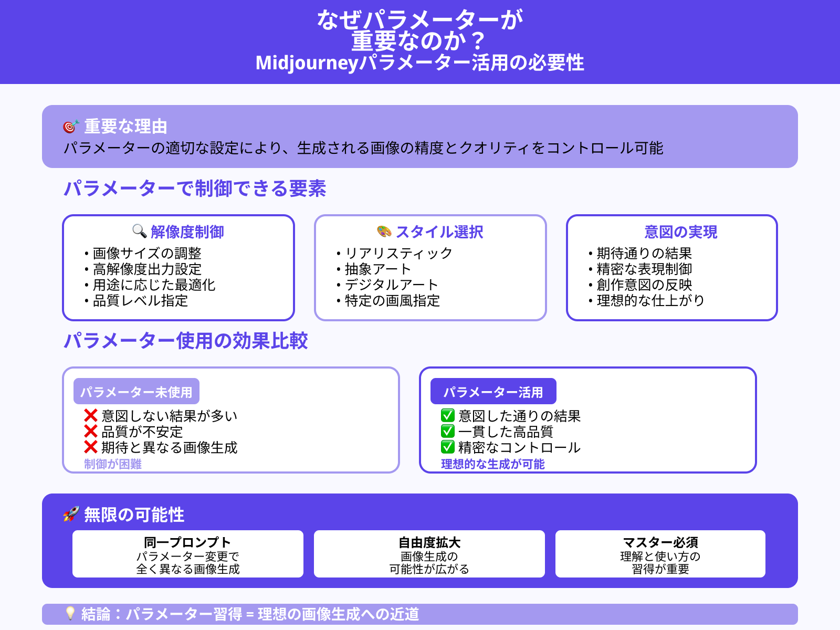The height and width of the screenshot is (630, 840).
Task: Click the text 理解と使い方の習得が重要
Action: [x=660, y=563]
